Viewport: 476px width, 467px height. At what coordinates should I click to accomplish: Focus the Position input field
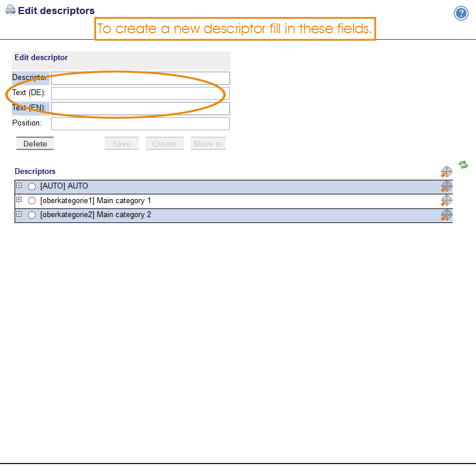pyautogui.click(x=141, y=124)
